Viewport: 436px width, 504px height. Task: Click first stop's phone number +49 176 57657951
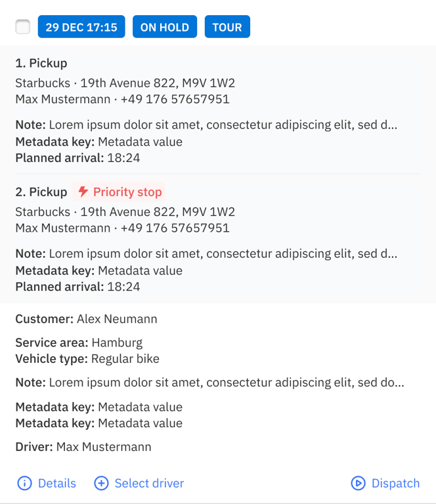pos(175,99)
